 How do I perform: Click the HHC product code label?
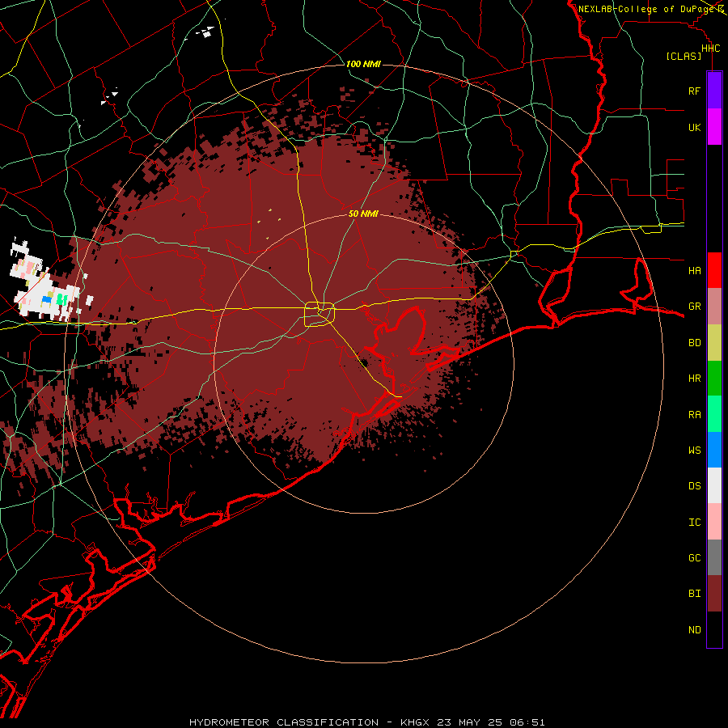point(710,49)
